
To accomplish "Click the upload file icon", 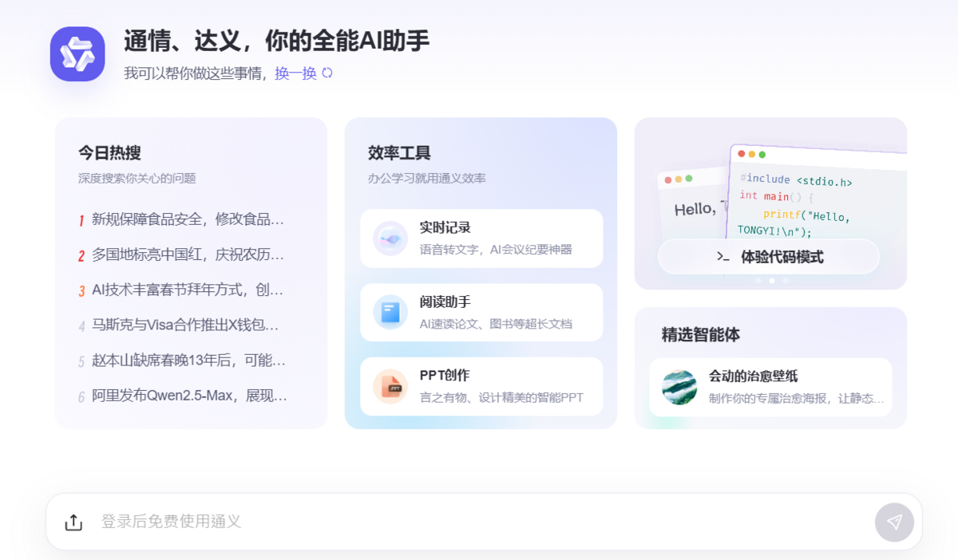I will pyautogui.click(x=73, y=522).
